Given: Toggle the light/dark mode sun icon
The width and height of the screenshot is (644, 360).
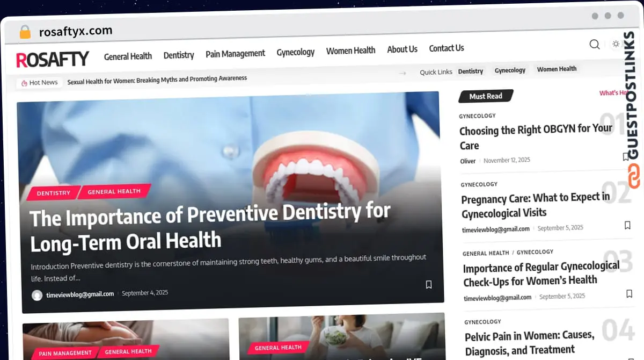Looking at the screenshot, I should tap(616, 44).
